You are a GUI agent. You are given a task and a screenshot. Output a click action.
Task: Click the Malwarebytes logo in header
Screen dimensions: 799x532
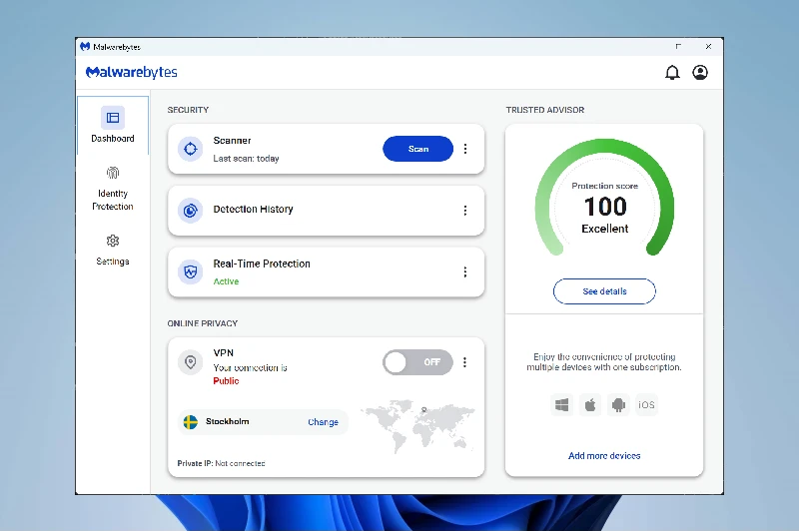click(x=132, y=72)
